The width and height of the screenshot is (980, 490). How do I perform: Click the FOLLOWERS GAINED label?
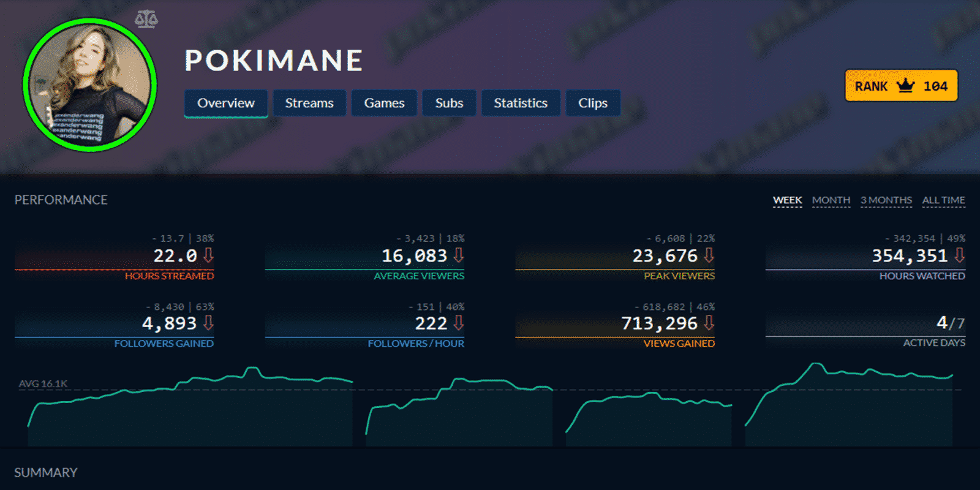click(164, 344)
